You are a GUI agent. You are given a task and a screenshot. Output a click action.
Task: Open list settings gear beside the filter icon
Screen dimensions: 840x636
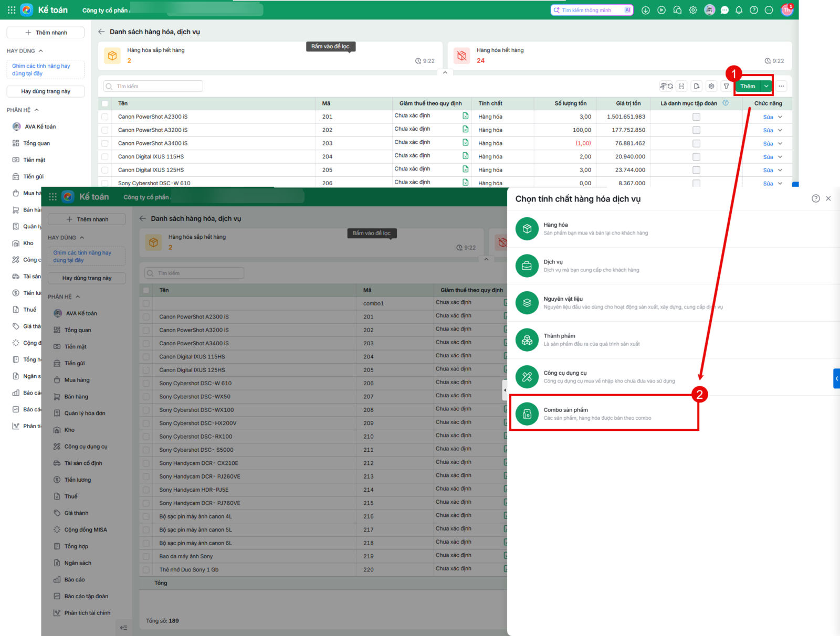pyautogui.click(x=711, y=86)
